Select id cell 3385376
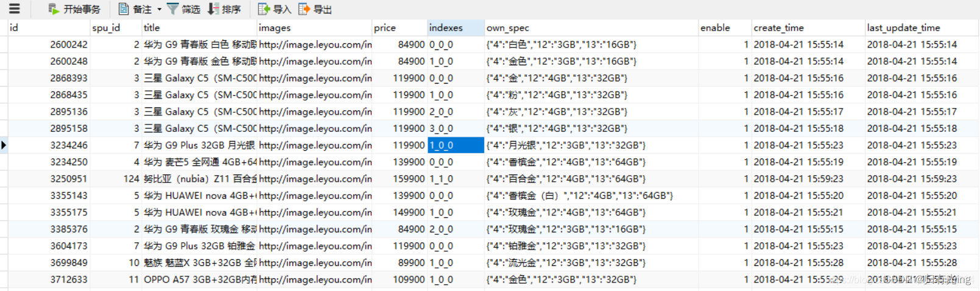The width and height of the screenshot is (980, 291). click(x=49, y=229)
